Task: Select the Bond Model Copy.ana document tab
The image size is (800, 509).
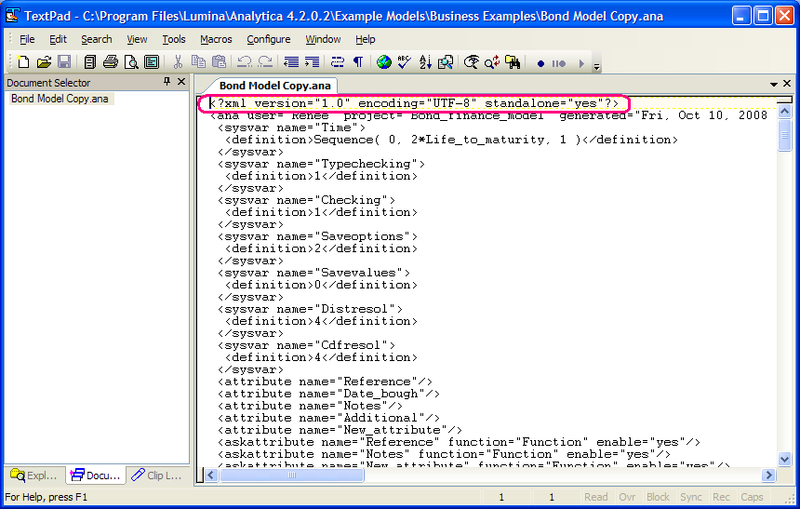Action: point(275,86)
